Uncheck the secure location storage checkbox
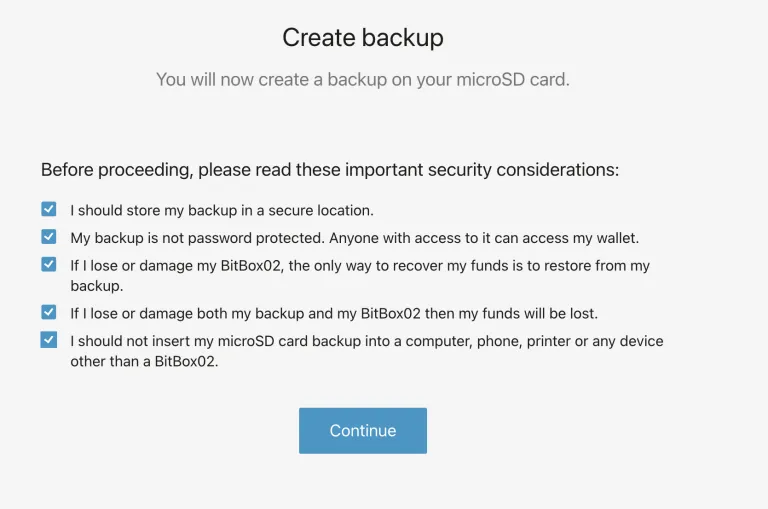The image size is (768, 509). pos(49,210)
